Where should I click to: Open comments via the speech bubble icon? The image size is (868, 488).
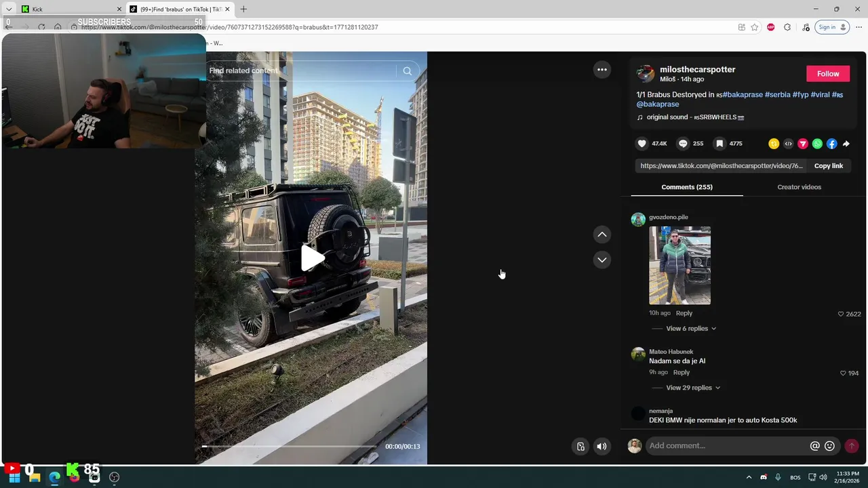click(683, 144)
